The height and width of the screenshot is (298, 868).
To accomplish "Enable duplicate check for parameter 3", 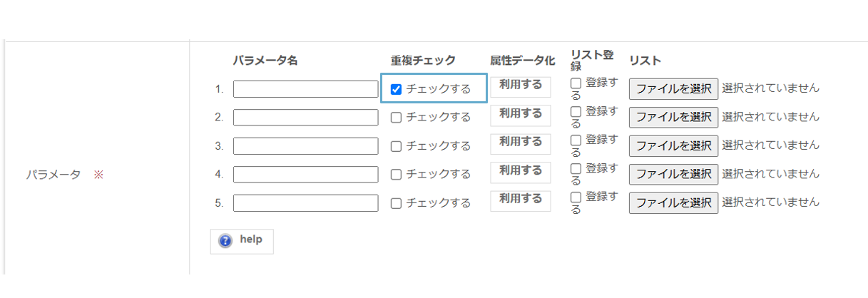I will pos(397,146).
